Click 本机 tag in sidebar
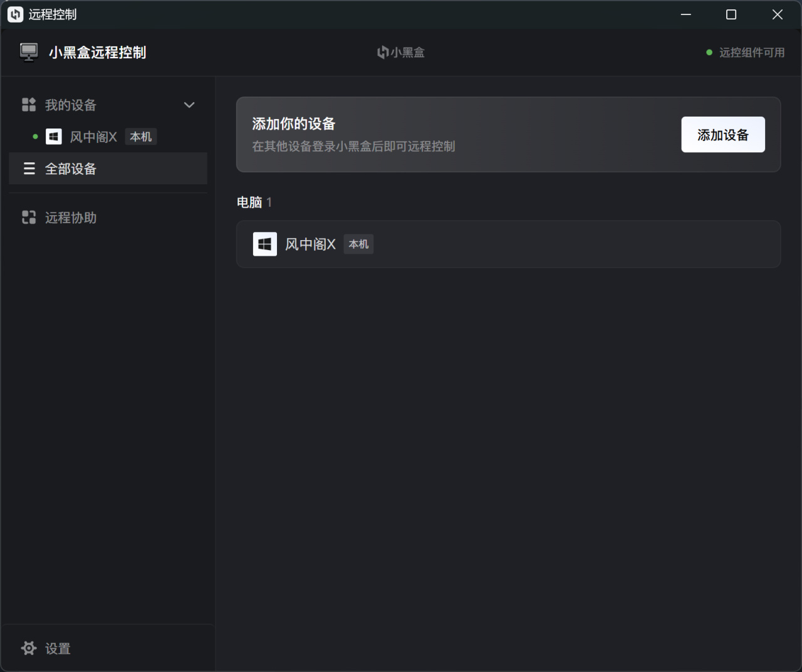Image resolution: width=802 pixels, height=672 pixels. point(141,137)
